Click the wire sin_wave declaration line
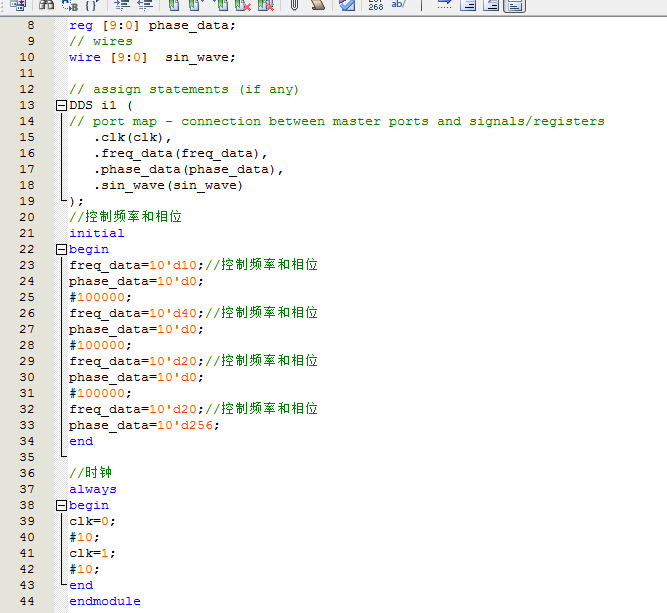667x613 pixels. pos(151,57)
